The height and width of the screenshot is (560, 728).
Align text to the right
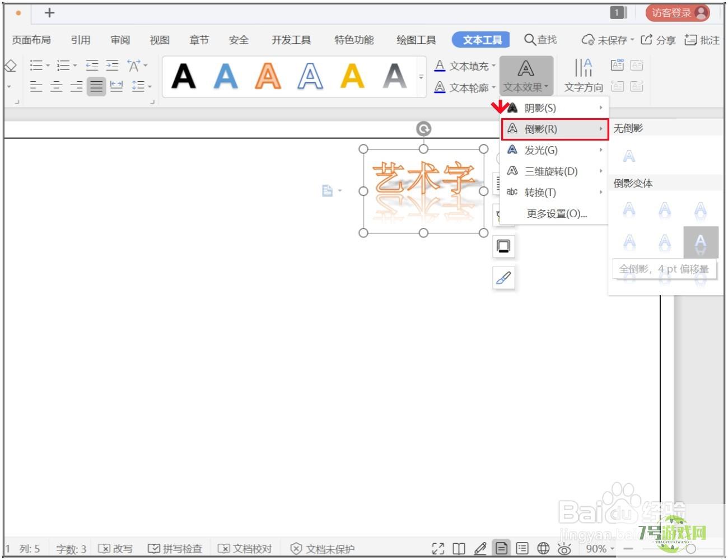click(x=76, y=86)
